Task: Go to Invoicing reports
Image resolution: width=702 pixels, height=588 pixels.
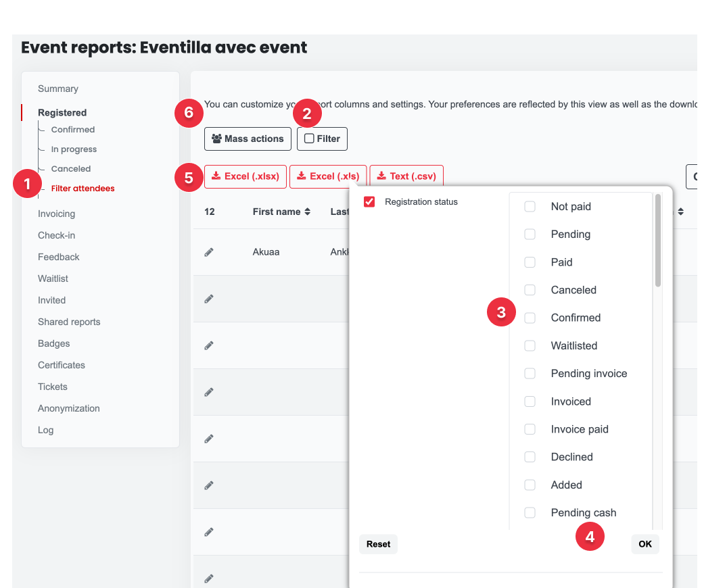Action: pos(56,214)
